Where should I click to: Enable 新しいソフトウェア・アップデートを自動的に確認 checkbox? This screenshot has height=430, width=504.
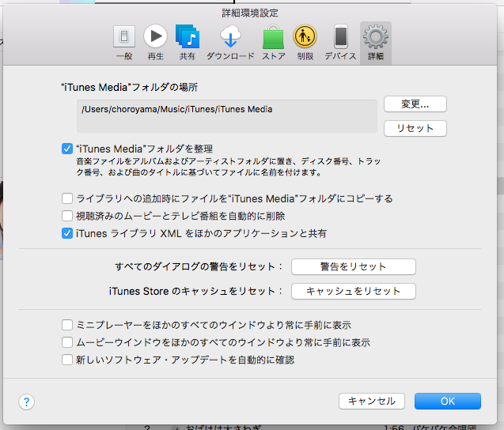[x=66, y=360]
